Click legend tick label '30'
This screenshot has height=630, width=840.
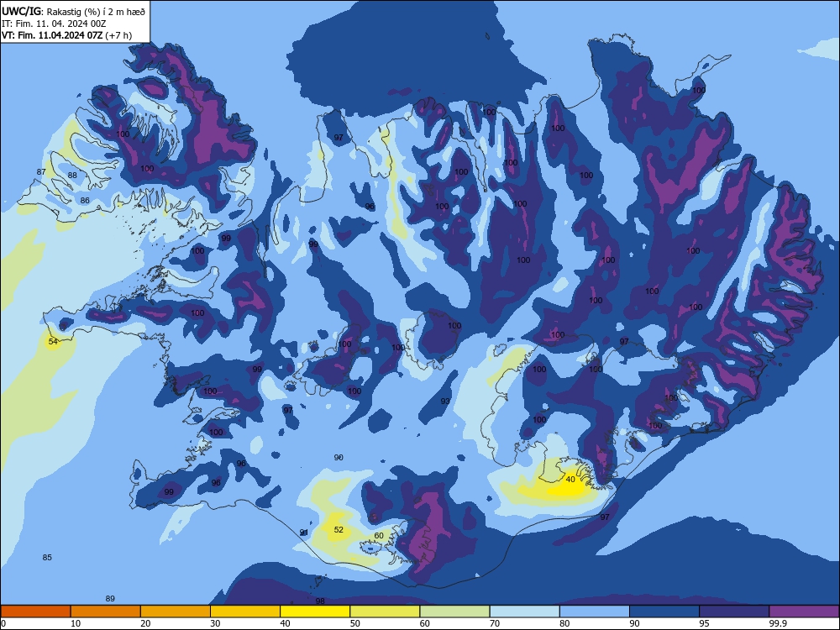coord(215,623)
